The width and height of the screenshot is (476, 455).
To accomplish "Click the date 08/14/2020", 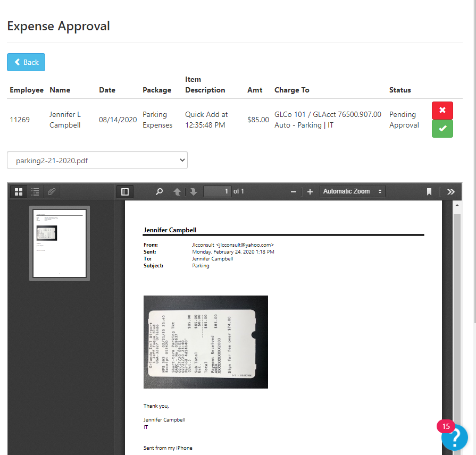I will (118, 120).
